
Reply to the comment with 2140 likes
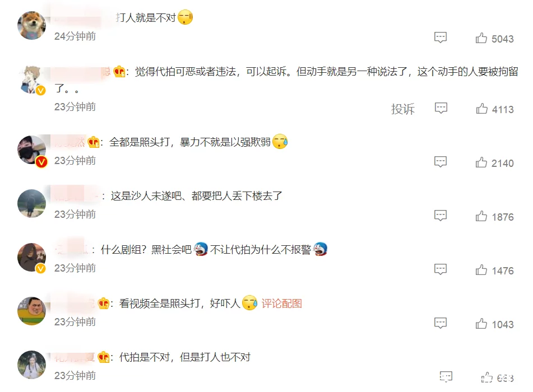441,162
